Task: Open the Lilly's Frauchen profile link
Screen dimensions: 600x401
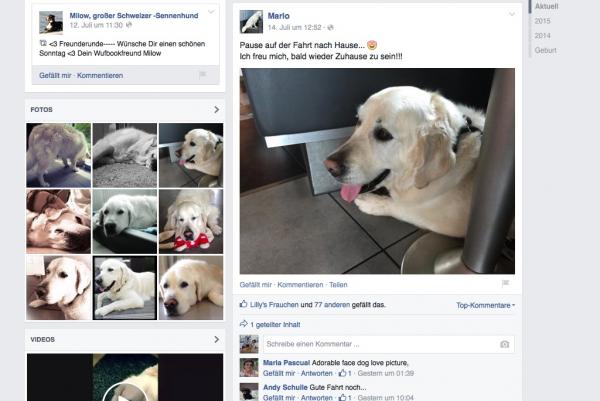Action: coord(274,305)
